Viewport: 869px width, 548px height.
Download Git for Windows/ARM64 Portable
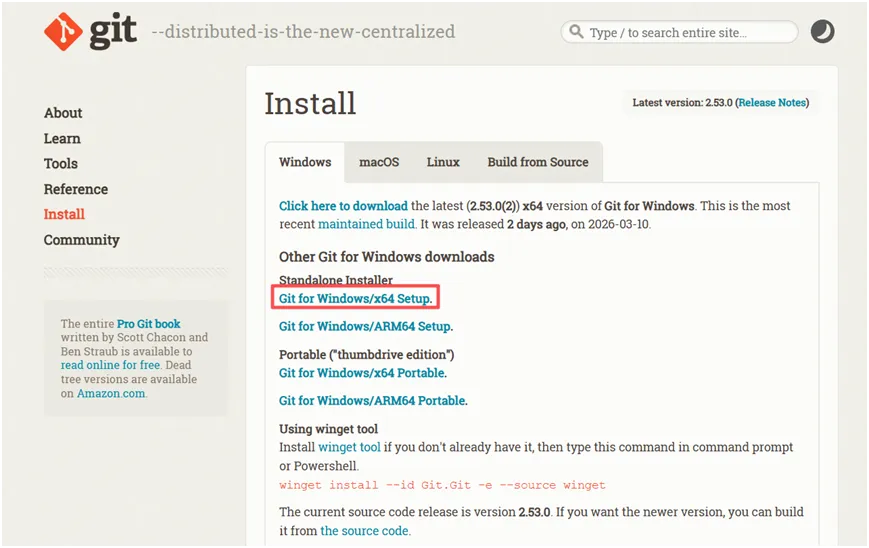tap(372, 401)
